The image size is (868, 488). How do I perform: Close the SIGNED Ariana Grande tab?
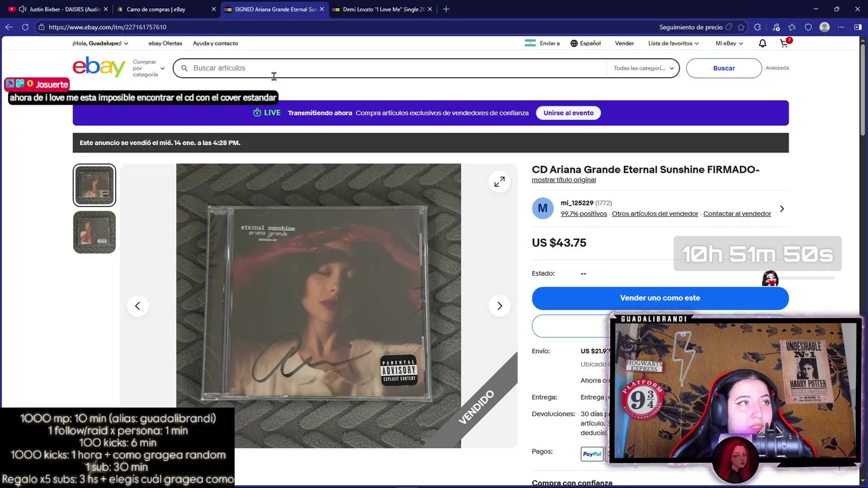tap(322, 9)
